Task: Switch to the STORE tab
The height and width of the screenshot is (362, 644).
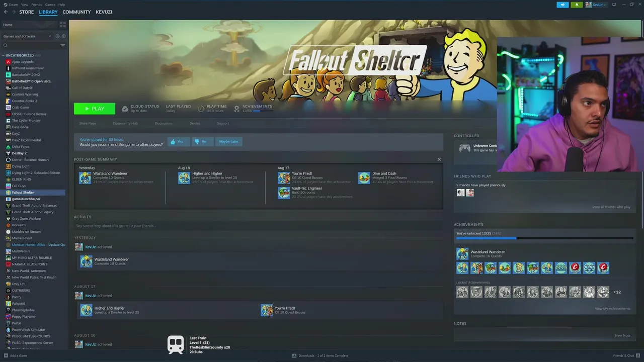Action: click(x=27, y=12)
